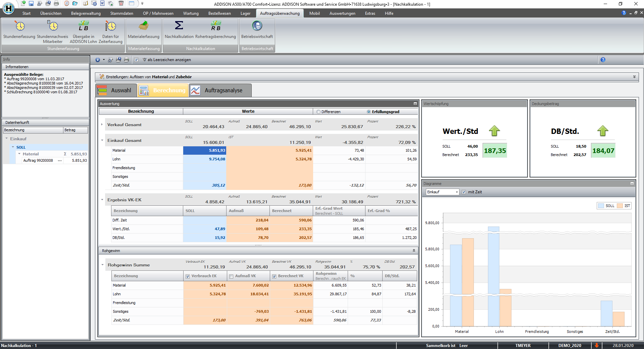
Task: Collapse the Rohgewinn section
Action: tap(414, 251)
